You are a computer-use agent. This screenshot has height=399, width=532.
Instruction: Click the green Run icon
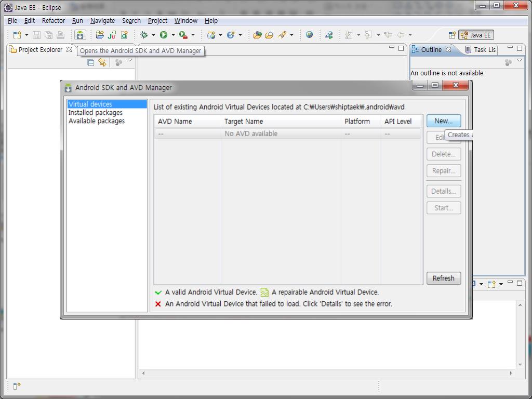[164, 35]
